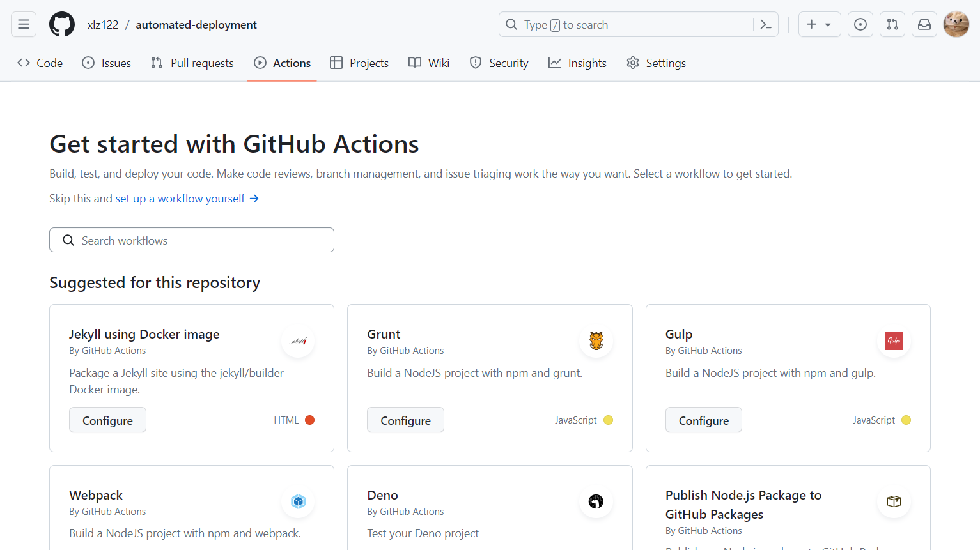Switch to the Issues tab
The width and height of the screenshot is (980, 550).
pyautogui.click(x=107, y=63)
